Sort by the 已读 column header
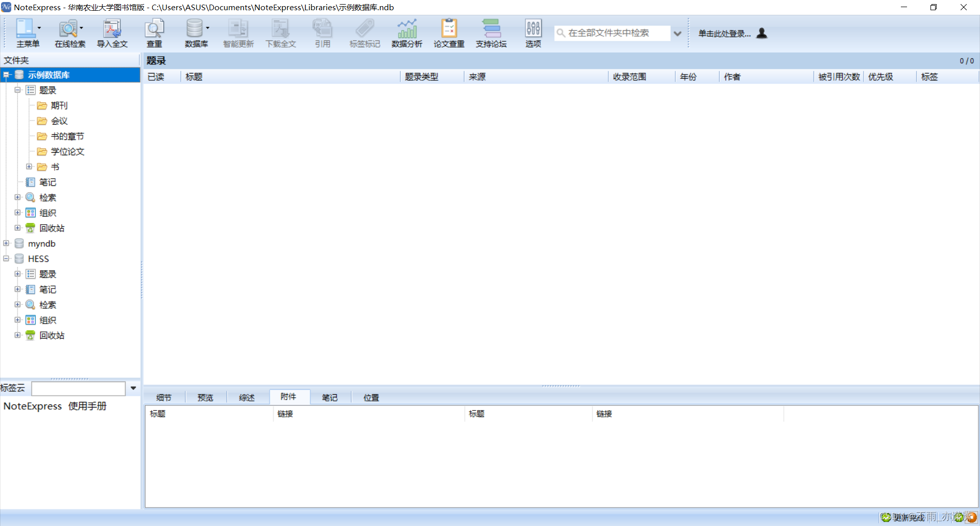Screen dimensions: 980x526 [162, 77]
